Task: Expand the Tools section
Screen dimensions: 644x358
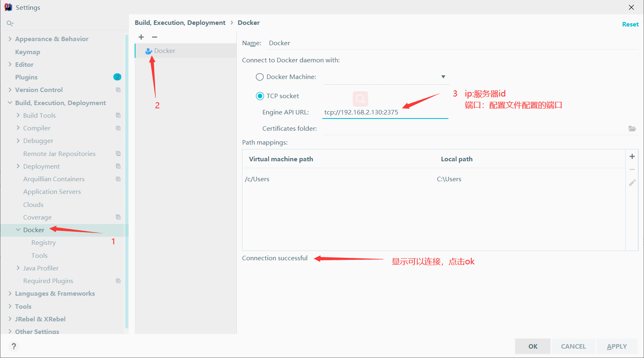Action: (10, 306)
